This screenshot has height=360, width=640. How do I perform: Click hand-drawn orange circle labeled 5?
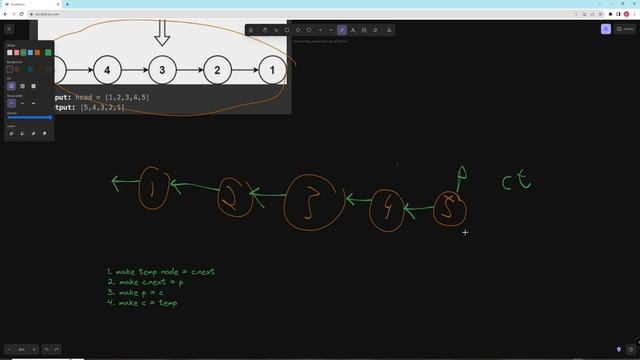(449, 209)
